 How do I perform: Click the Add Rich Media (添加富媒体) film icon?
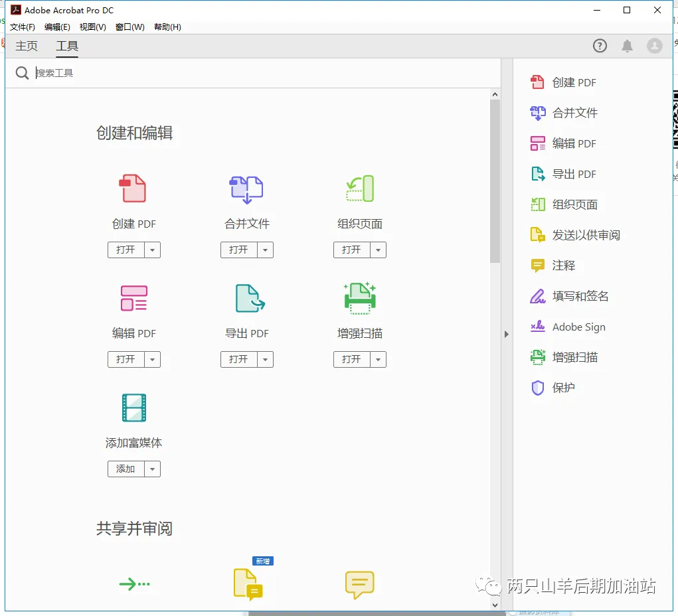pos(134,408)
